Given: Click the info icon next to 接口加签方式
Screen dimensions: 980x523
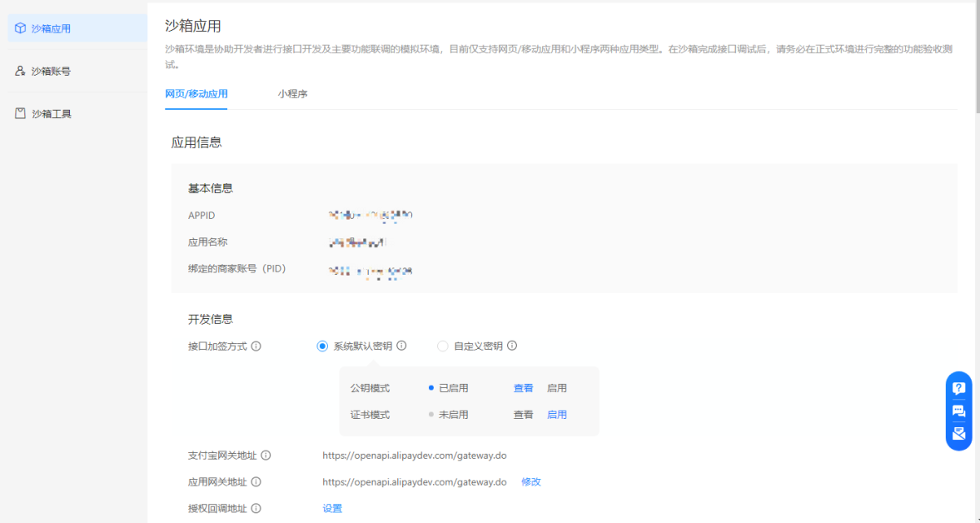Looking at the screenshot, I should (x=256, y=346).
